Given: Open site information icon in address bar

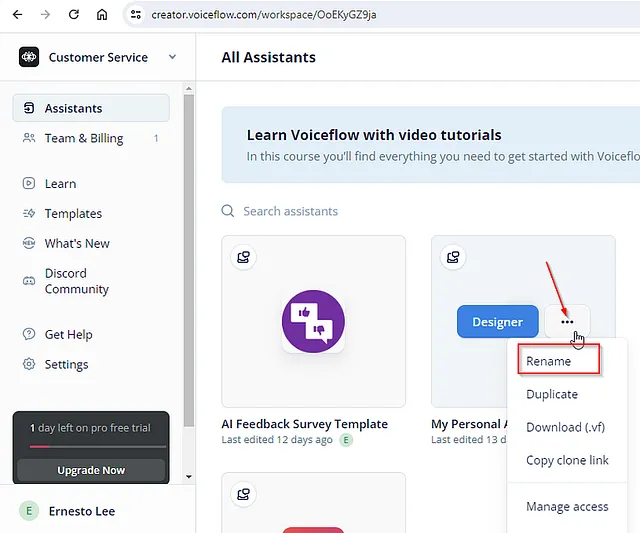Looking at the screenshot, I should click(136, 15).
